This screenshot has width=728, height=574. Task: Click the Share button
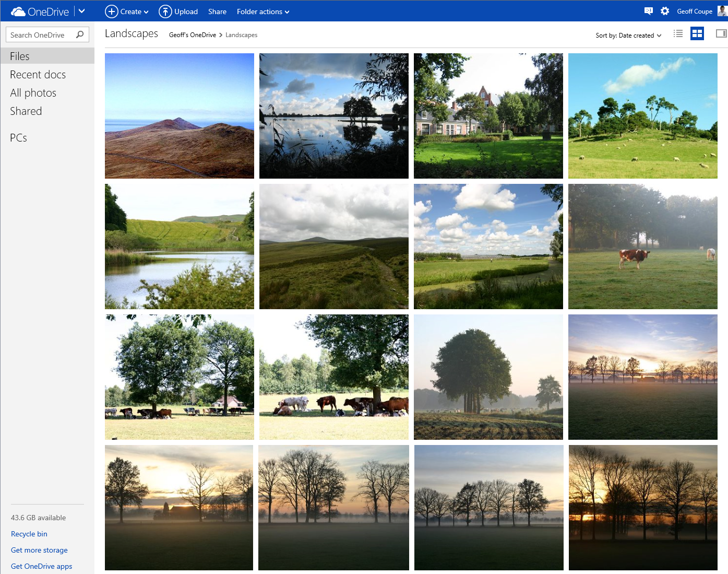[x=217, y=11]
